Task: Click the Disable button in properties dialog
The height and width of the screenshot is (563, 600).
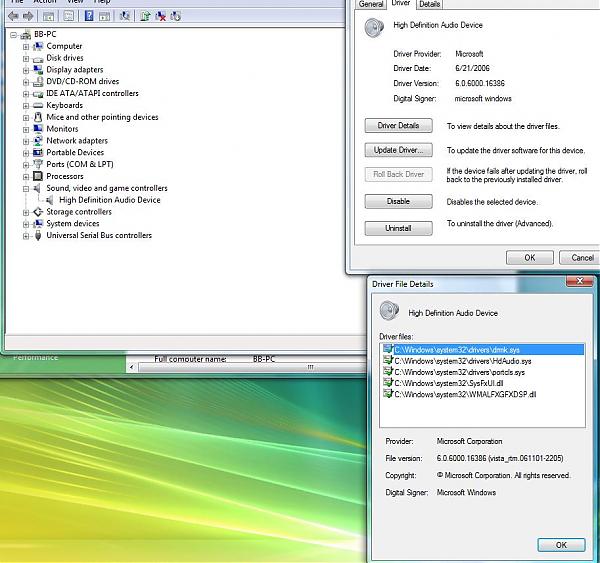Action: (398, 201)
